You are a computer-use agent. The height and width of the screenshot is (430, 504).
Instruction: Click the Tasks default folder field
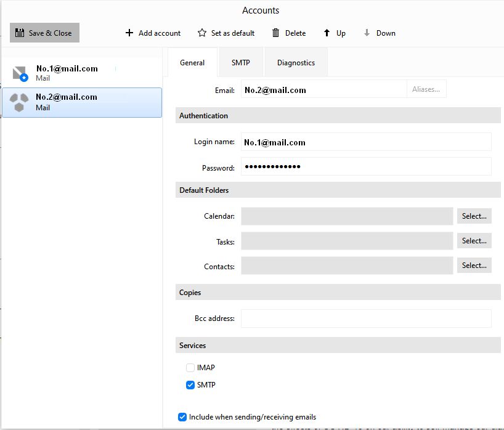pyautogui.click(x=347, y=241)
